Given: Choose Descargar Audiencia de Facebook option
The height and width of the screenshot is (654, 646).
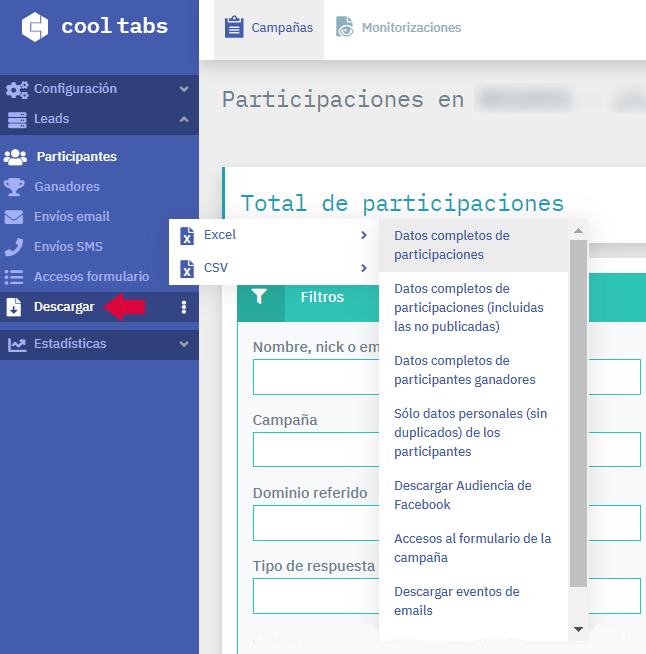Looking at the screenshot, I should (x=462, y=495).
